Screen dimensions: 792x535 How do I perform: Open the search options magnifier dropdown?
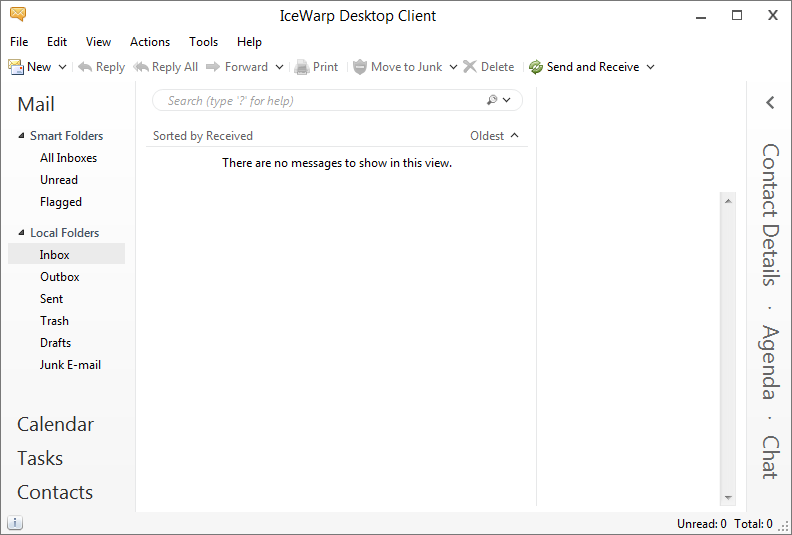point(499,100)
